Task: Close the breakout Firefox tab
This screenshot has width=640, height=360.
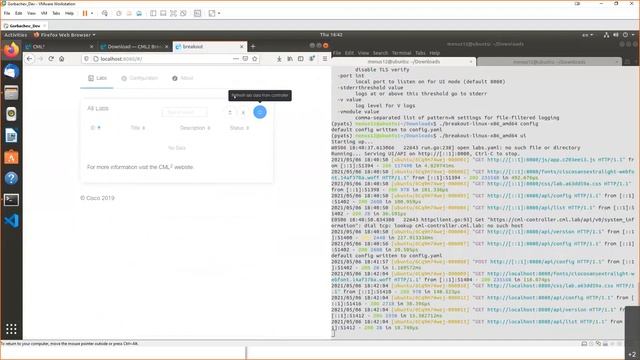Action: [242, 47]
